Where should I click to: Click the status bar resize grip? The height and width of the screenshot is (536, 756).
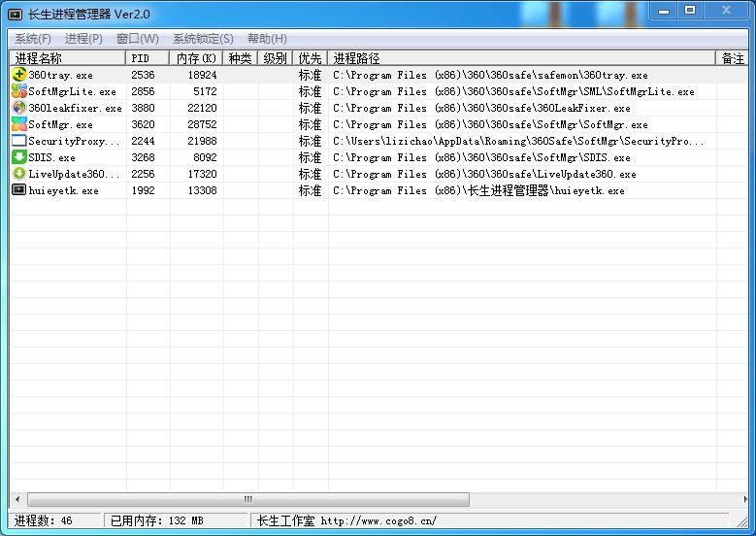(x=742, y=521)
